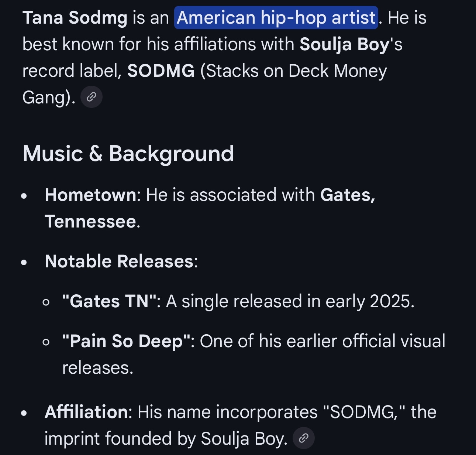Click the source link icon after "Gang)."
Image resolution: width=476 pixels, height=455 pixels.
[x=91, y=97]
